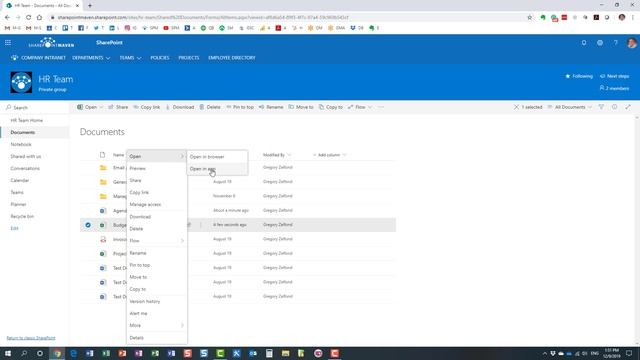Open Recycle bin in the left navigation
Screen dimensions: 640x360
(22, 216)
